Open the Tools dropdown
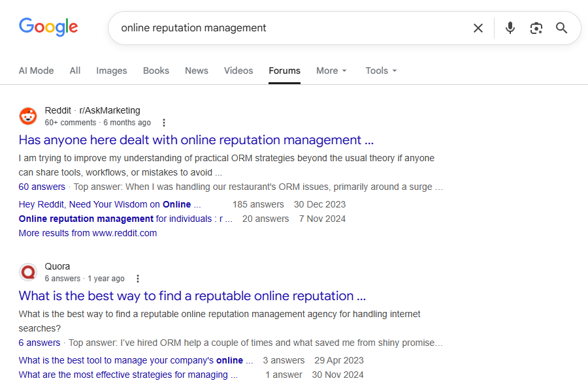 pyautogui.click(x=381, y=70)
